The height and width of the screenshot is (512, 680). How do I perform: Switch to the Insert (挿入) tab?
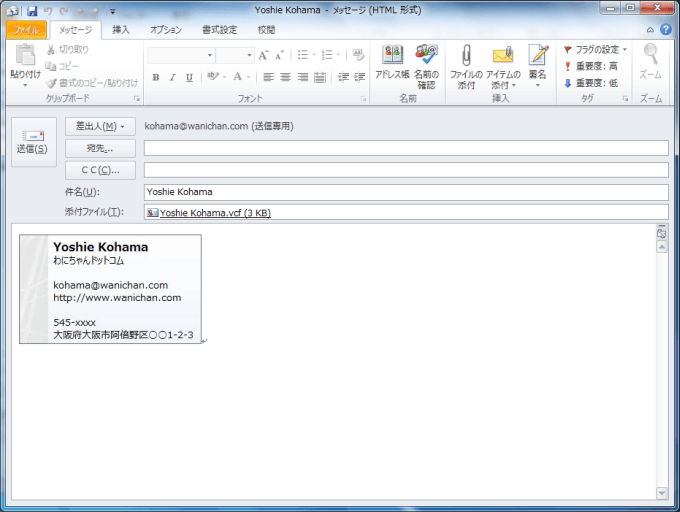[x=121, y=30]
